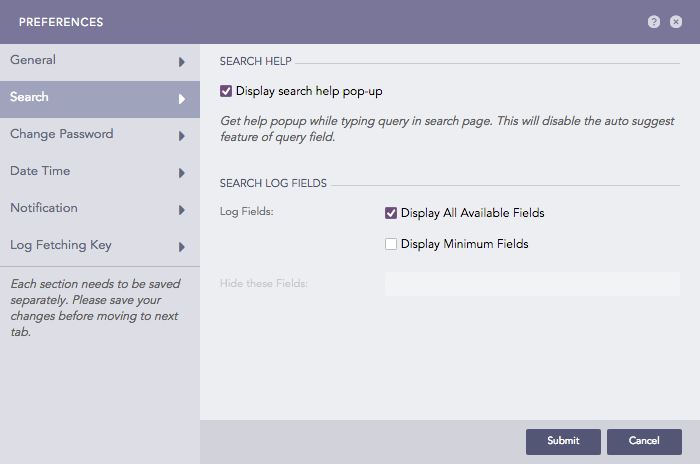Click arrow next to Log Fetching Key

[182, 247]
